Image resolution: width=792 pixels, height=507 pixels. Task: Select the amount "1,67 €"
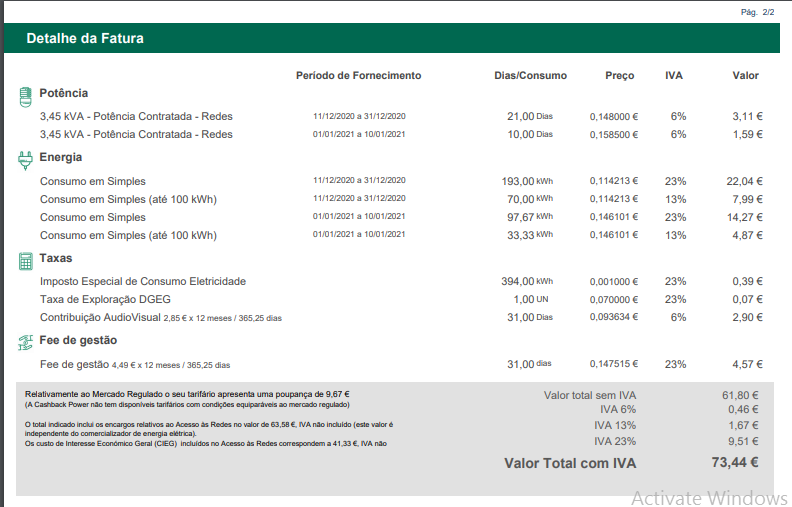click(x=743, y=426)
